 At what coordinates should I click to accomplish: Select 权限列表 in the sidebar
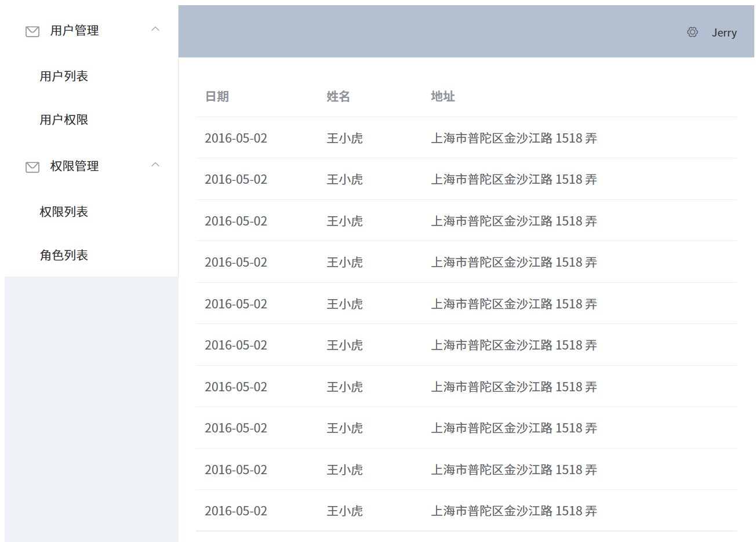[x=64, y=212]
